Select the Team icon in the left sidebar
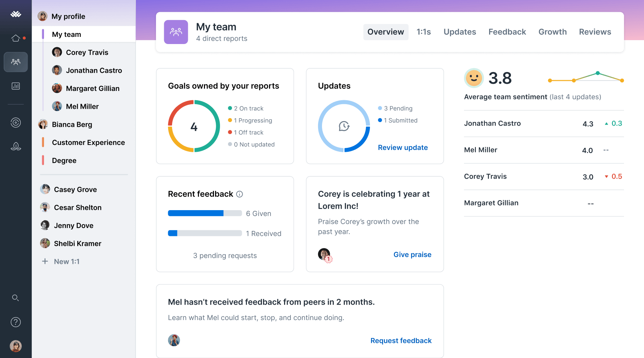 click(16, 62)
